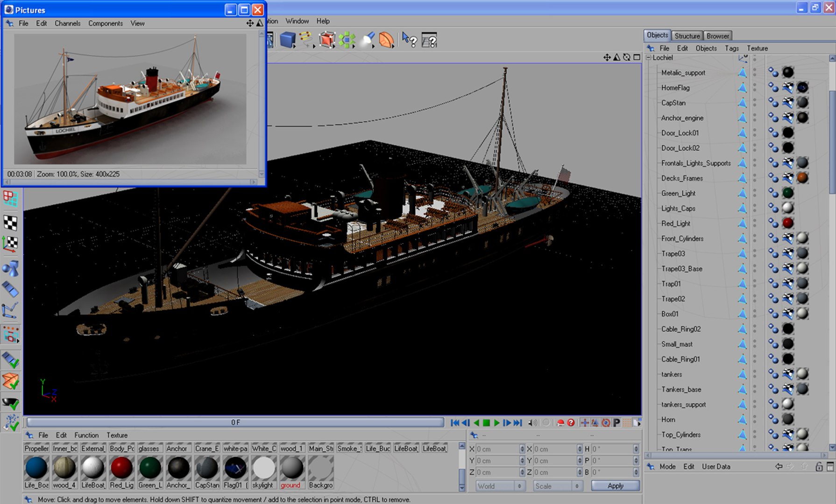The image size is (836, 504).
Task: Click the viewport move camera icon
Action: pos(607,57)
